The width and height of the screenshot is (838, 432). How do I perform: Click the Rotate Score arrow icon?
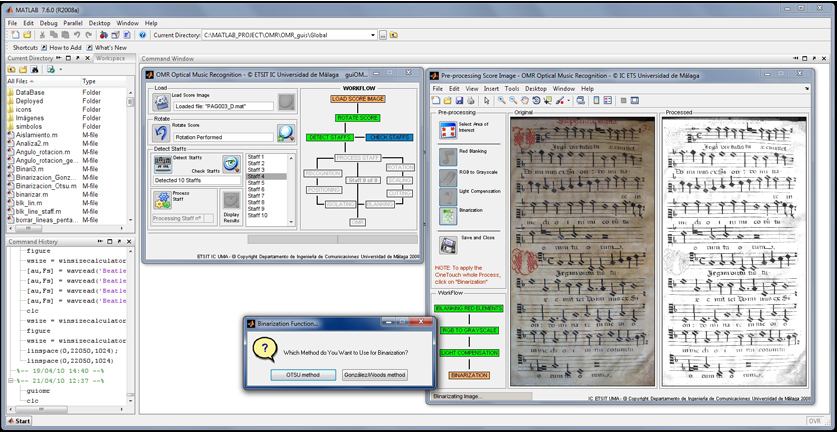pyautogui.click(x=161, y=133)
